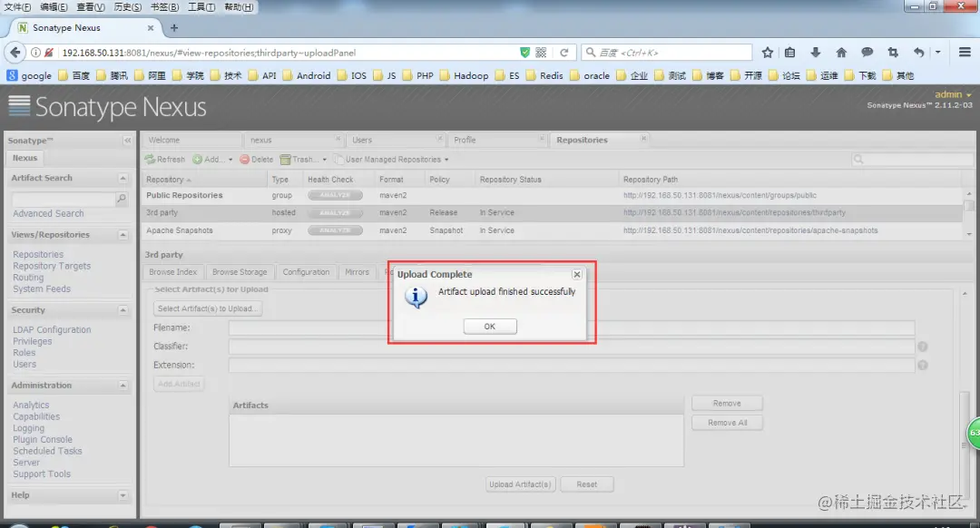
Task: Click Delete in repositories toolbar
Action: (256, 160)
